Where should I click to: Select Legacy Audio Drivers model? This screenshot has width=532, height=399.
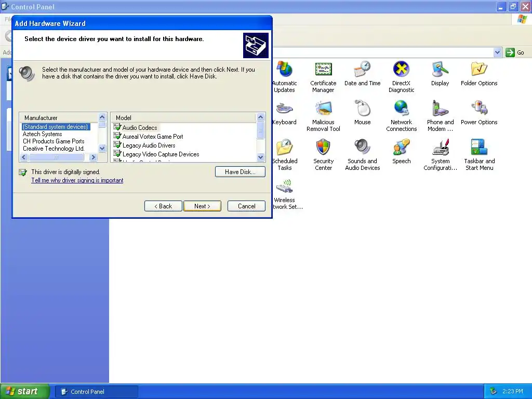[x=149, y=145]
